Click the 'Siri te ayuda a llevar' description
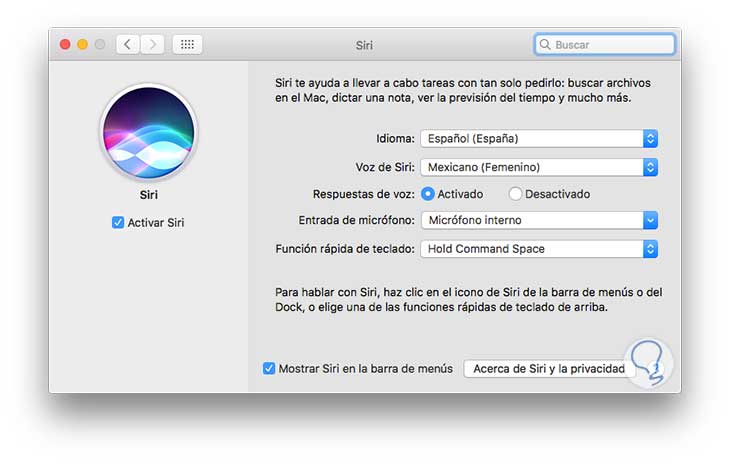The height and width of the screenshot is (463, 730). (x=463, y=90)
